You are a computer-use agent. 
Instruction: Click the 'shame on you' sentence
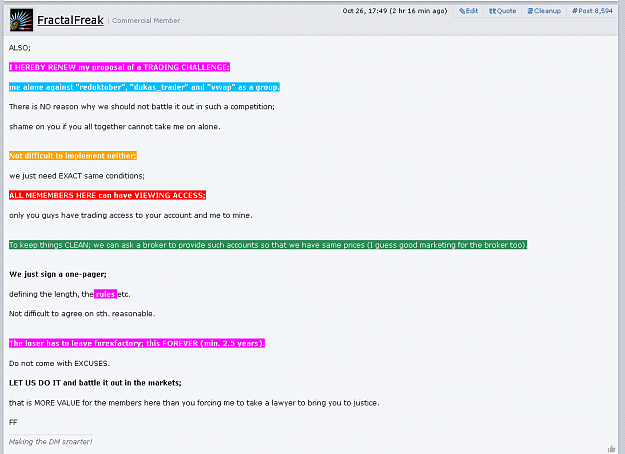(x=114, y=127)
